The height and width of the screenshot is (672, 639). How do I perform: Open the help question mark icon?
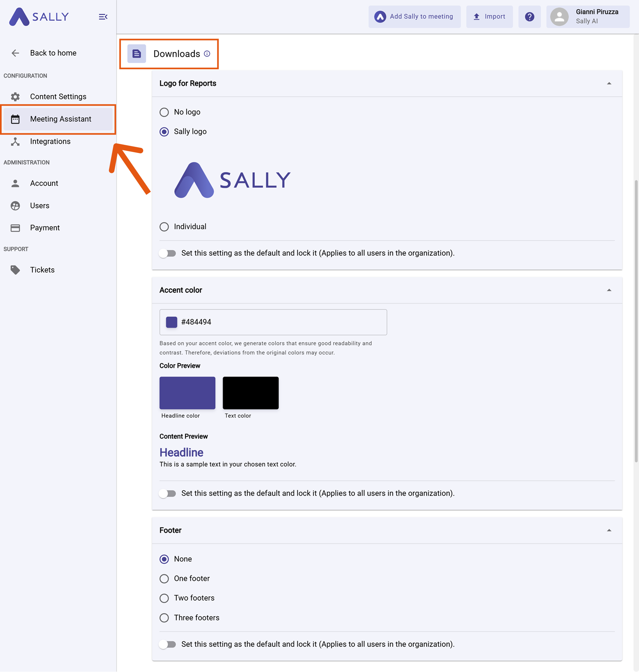pos(529,17)
